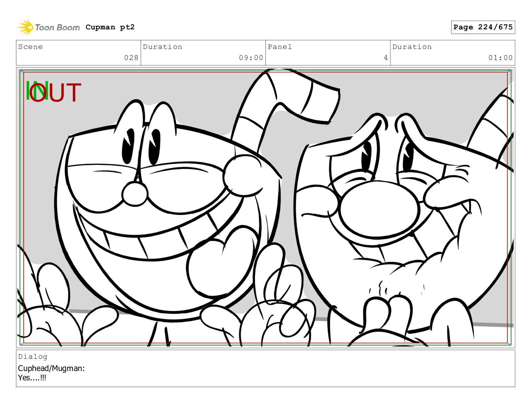Click the scene duration value '09:00'
Viewport: 532px width, 411px height.
pos(251,58)
